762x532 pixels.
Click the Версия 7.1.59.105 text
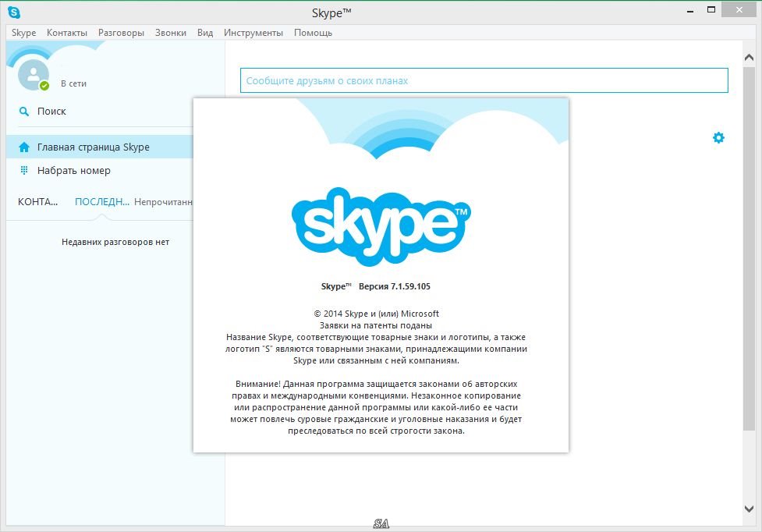point(395,286)
